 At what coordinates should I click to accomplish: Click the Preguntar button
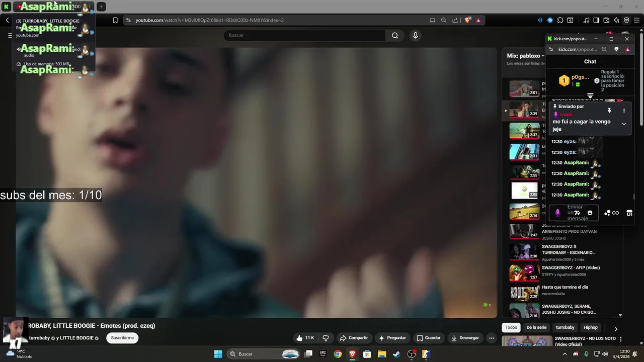point(392,338)
